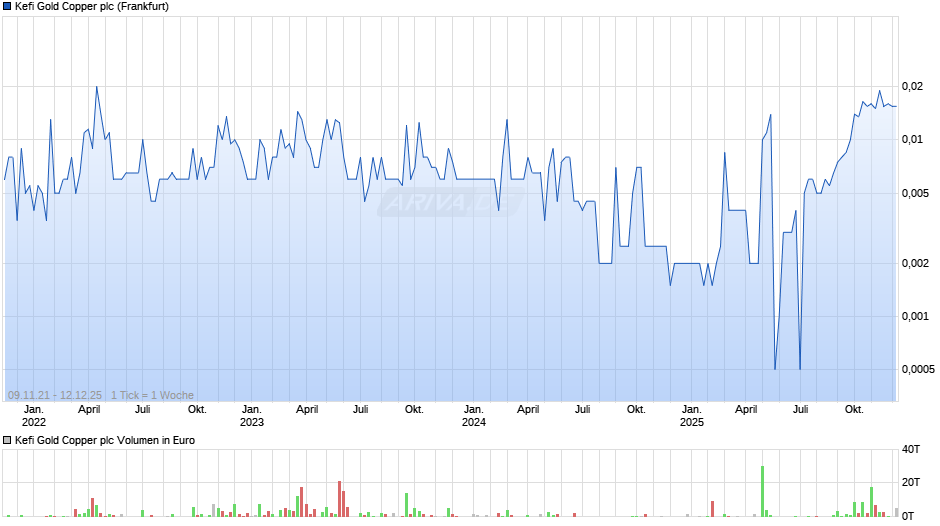Image resolution: width=940 pixels, height=526 pixels.
Task: Click the title 'Kefi Gold Copper plc (Frankfurt)'
Action: [92, 7]
